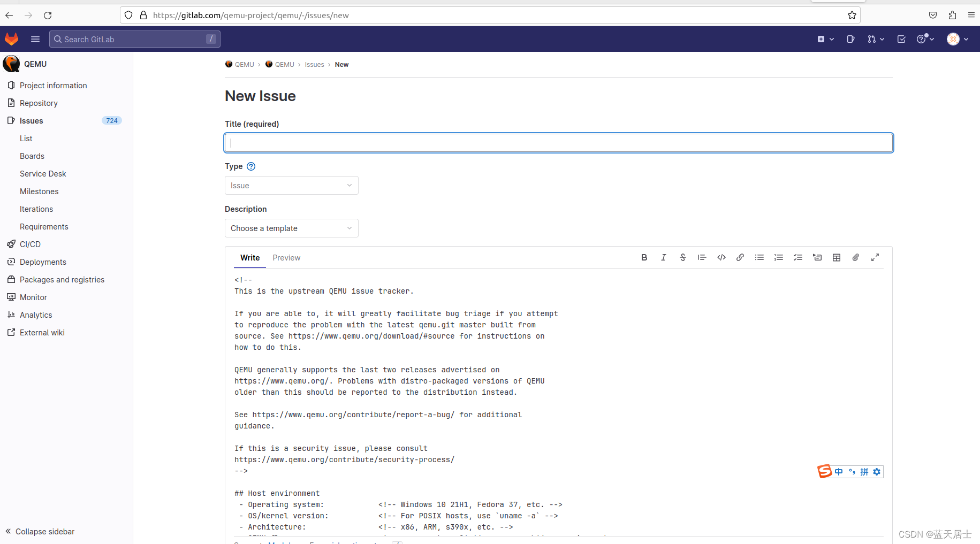
Task: Select the Write tab
Action: coord(250,258)
